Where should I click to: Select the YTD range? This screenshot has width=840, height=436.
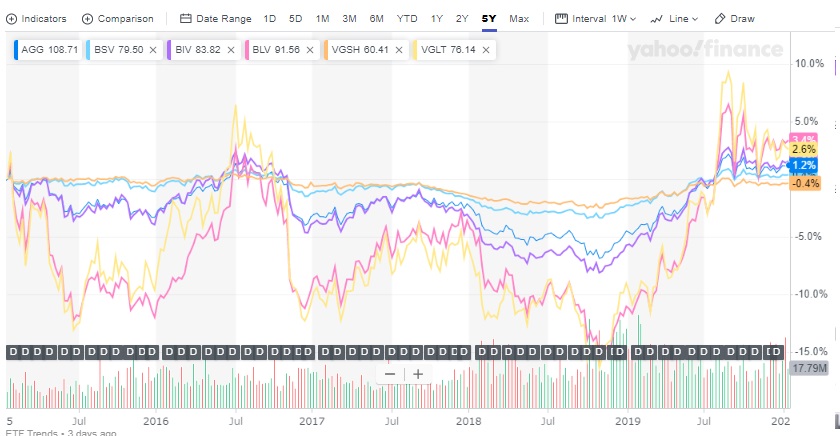tap(407, 19)
